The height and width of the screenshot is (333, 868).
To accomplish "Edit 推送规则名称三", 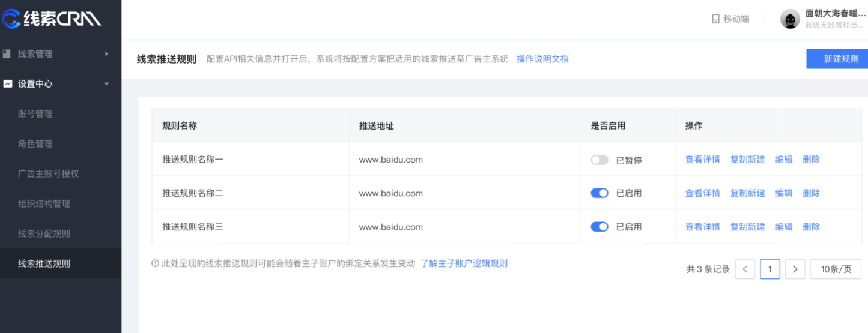I will click(x=784, y=227).
